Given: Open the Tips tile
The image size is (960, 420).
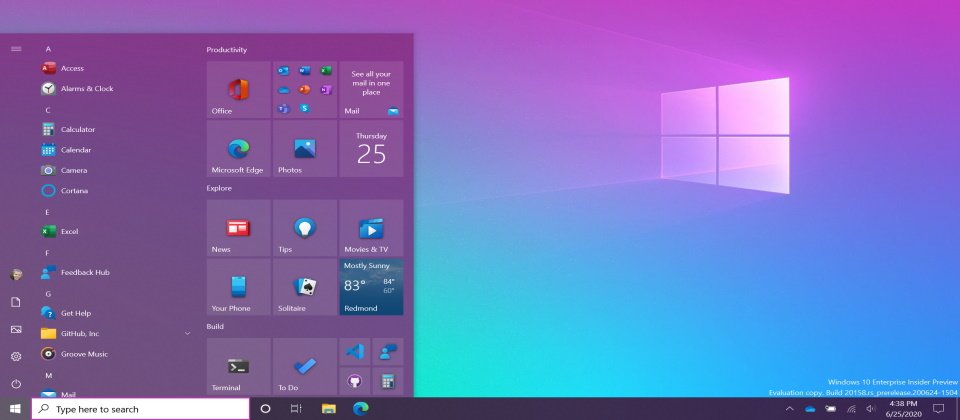Looking at the screenshot, I should coord(304,228).
